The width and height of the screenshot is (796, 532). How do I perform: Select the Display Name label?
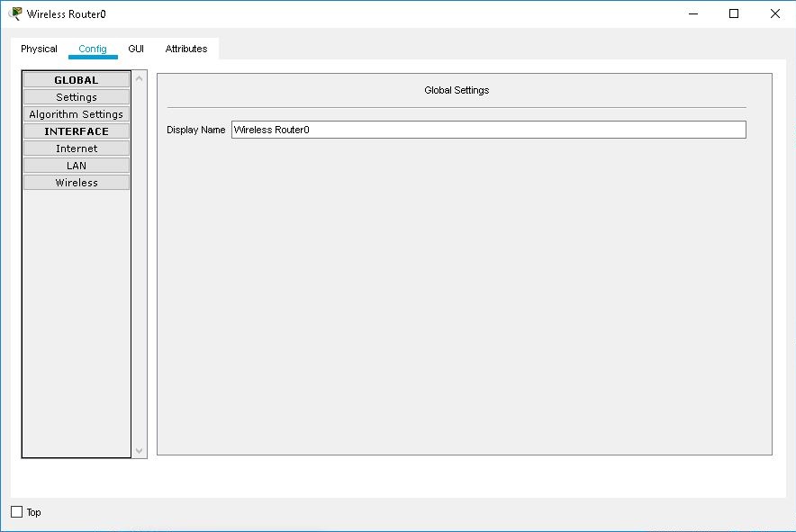(195, 130)
